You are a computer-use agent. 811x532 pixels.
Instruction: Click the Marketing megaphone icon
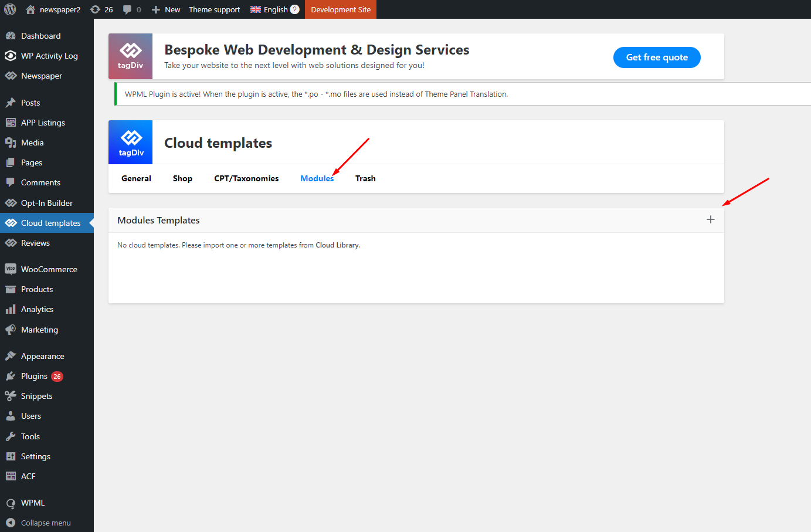pos(11,330)
